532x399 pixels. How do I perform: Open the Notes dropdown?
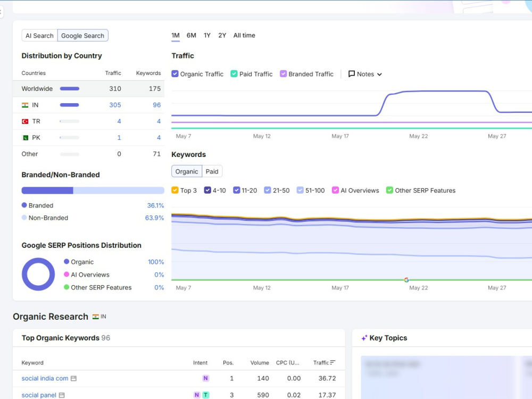pyautogui.click(x=365, y=74)
